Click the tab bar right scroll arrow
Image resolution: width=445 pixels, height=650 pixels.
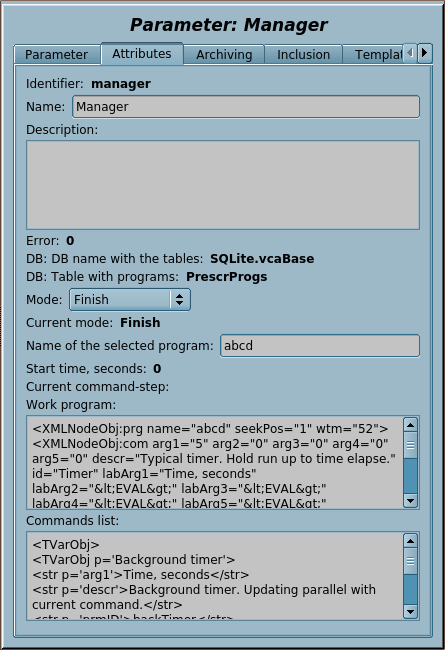(425, 53)
